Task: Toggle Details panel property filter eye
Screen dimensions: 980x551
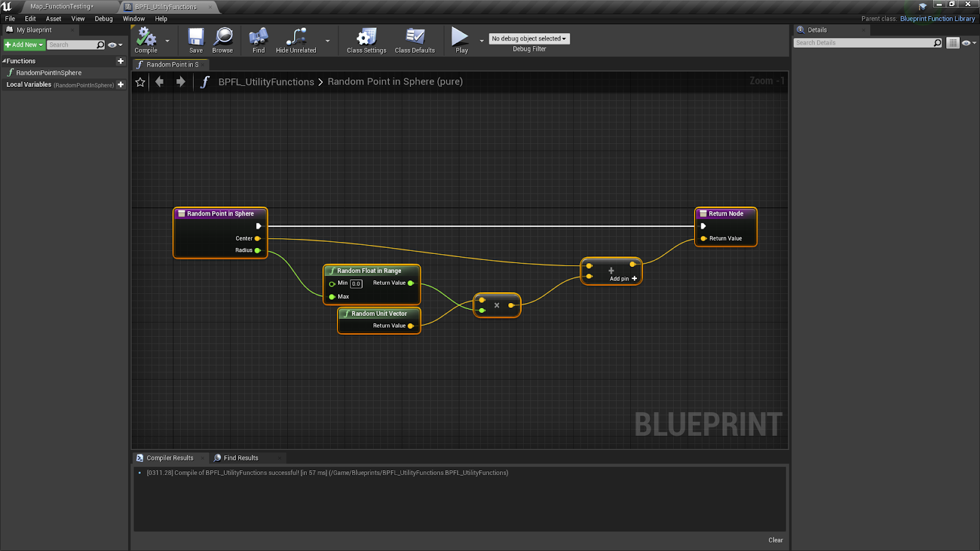Action: (967, 42)
